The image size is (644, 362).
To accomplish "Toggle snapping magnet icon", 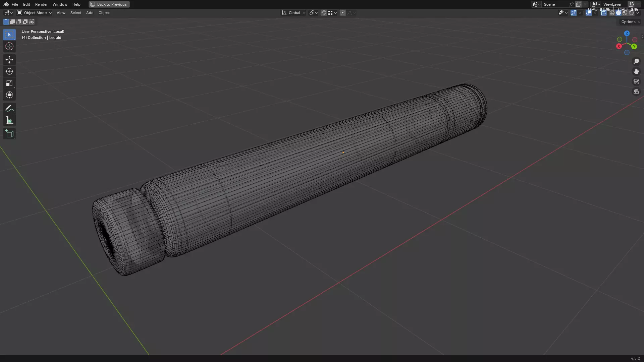I will pos(324,13).
